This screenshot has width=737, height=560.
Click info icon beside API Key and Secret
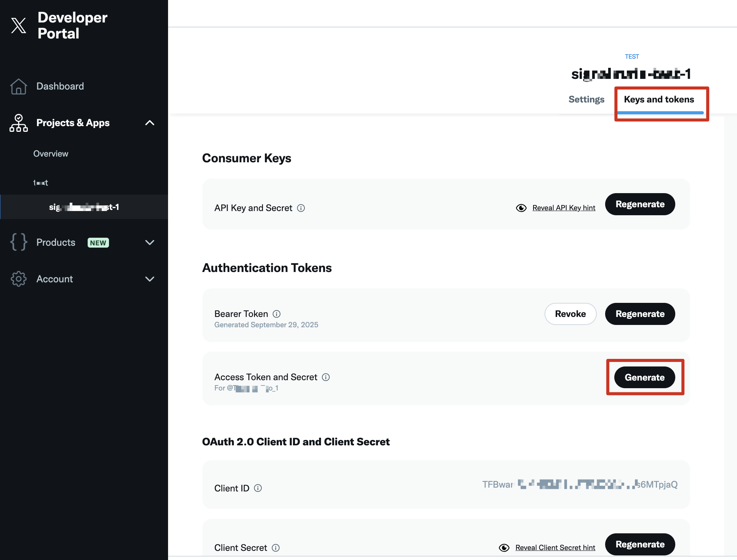coord(301,208)
